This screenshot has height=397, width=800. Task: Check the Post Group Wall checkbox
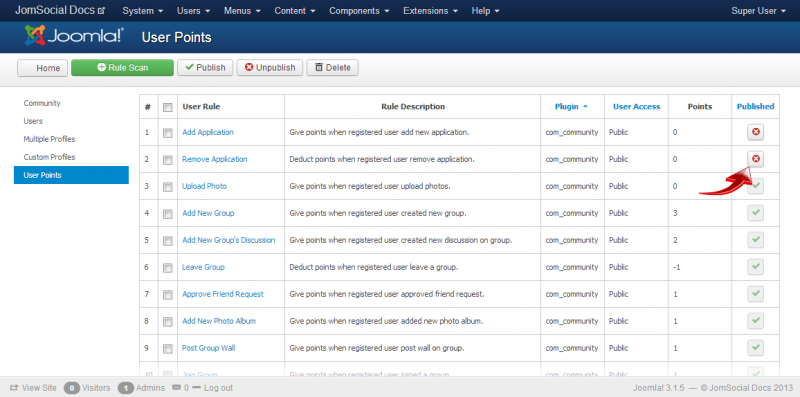(x=167, y=349)
